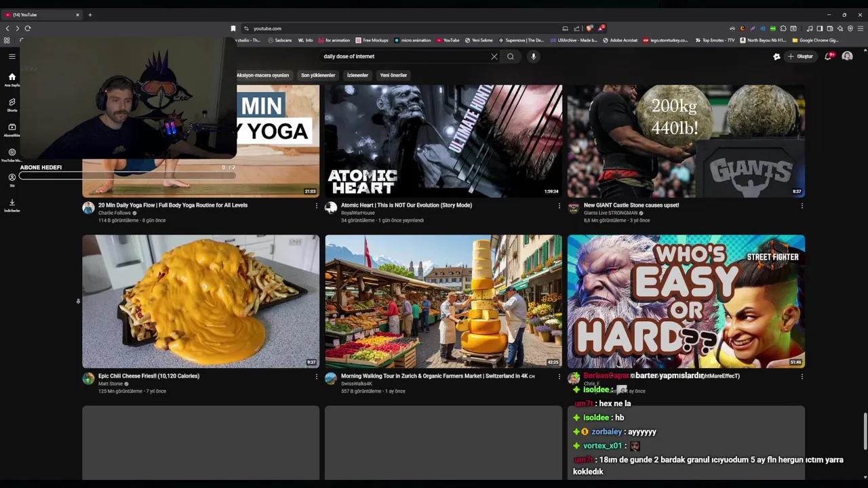Open the browser apps grid icon

pos(7,41)
